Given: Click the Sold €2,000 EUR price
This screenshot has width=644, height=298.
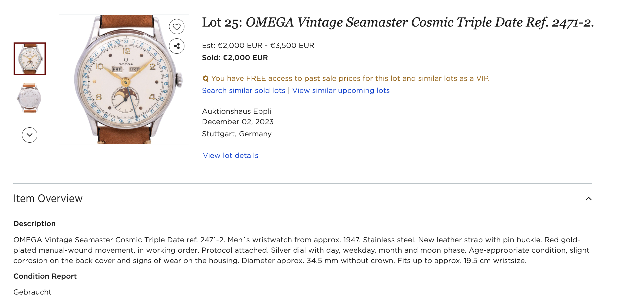Looking at the screenshot, I should click(x=235, y=58).
